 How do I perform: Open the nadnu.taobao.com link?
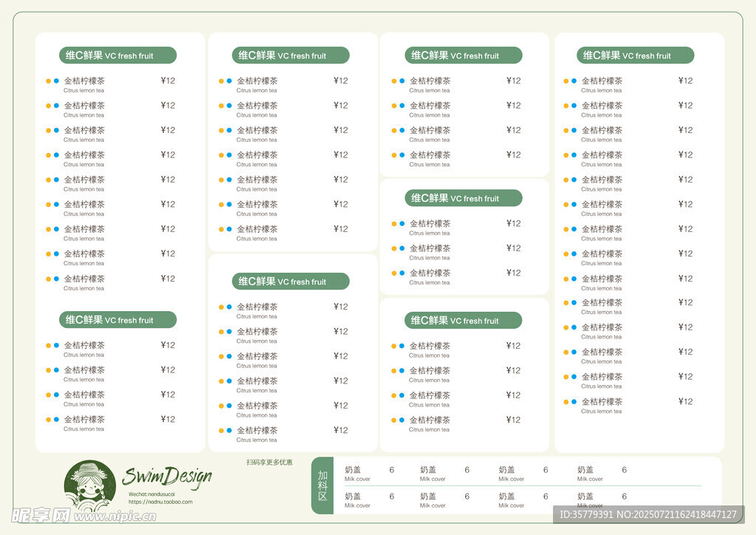pyautogui.click(x=160, y=502)
